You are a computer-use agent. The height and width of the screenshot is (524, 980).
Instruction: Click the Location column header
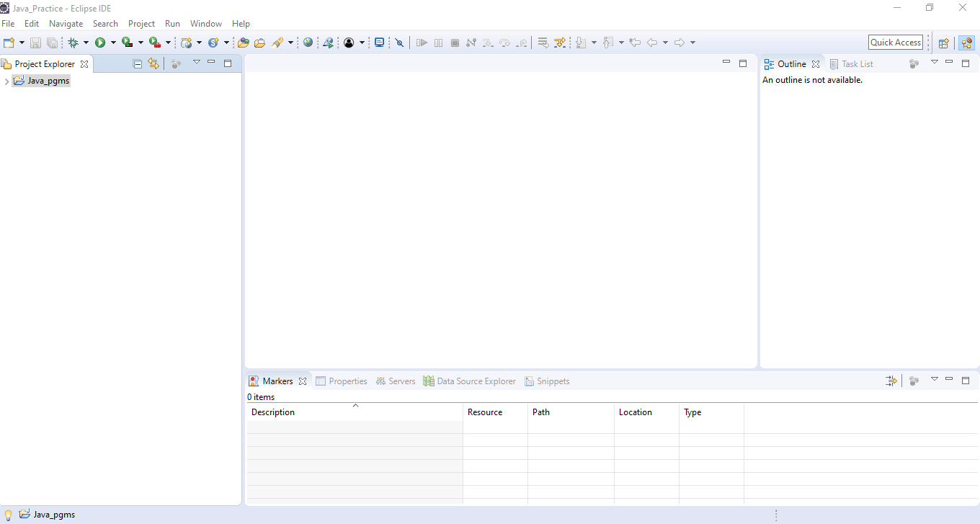(646, 412)
